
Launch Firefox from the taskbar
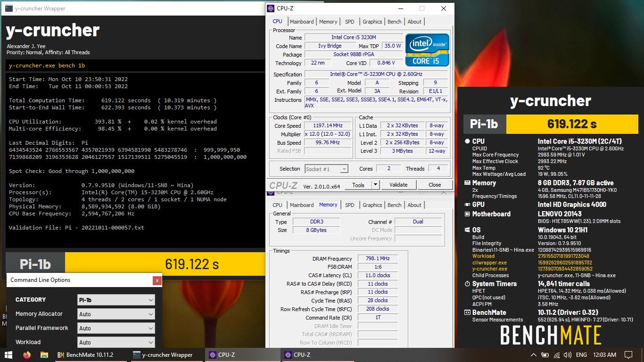26,355
